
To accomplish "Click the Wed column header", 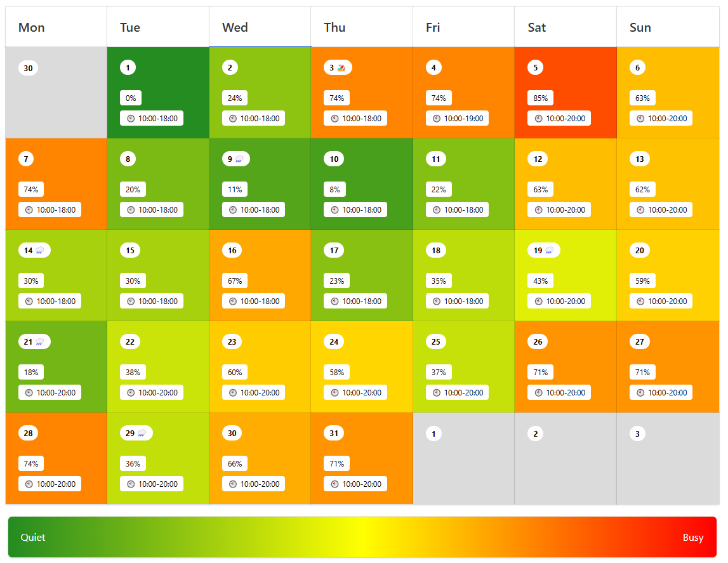I will pyautogui.click(x=235, y=27).
